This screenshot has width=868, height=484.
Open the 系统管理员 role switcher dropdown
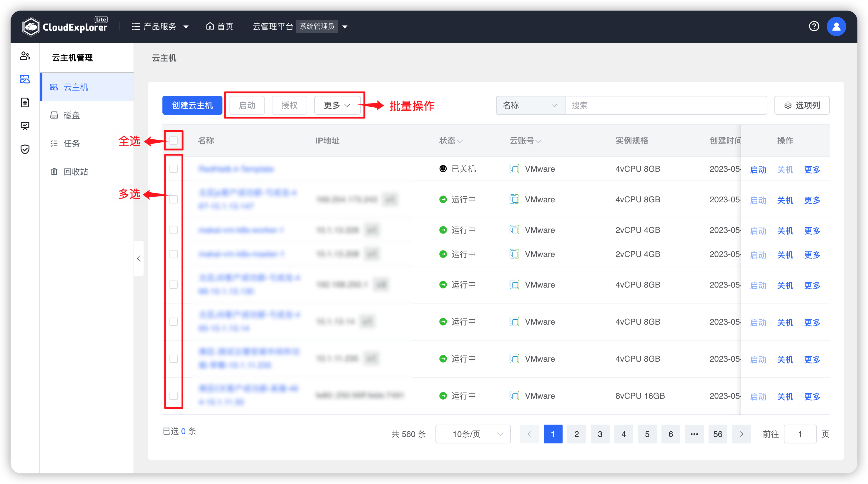click(322, 26)
